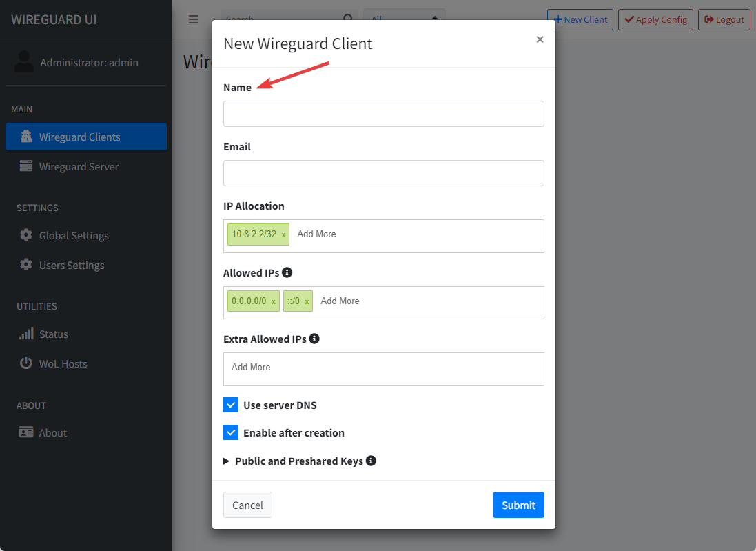756x551 pixels.
Task: Close the New Wireguard Client dialog
Action: tap(540, 39)
